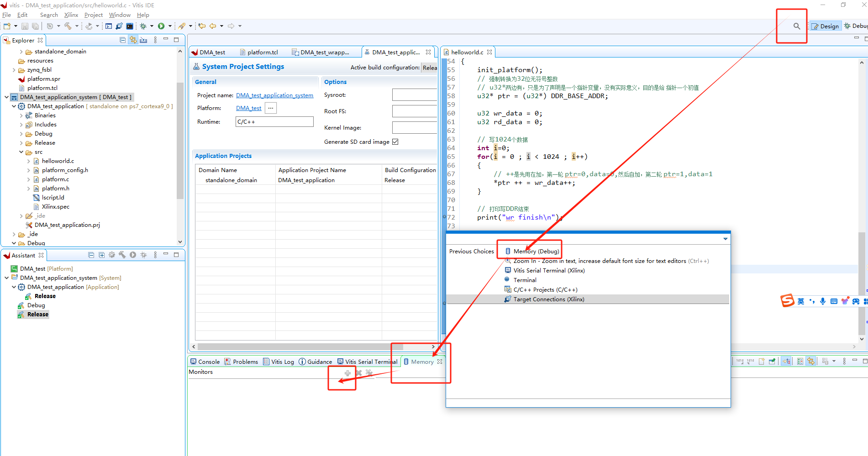The height and width of the screenshot is (456, 868).
Task: Click the Sysroot input field
Action: coord(415,95)
